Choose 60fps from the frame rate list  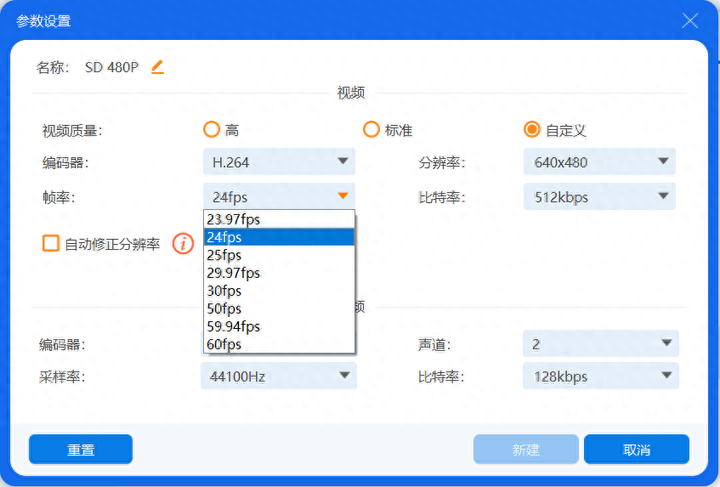(279, 344)
